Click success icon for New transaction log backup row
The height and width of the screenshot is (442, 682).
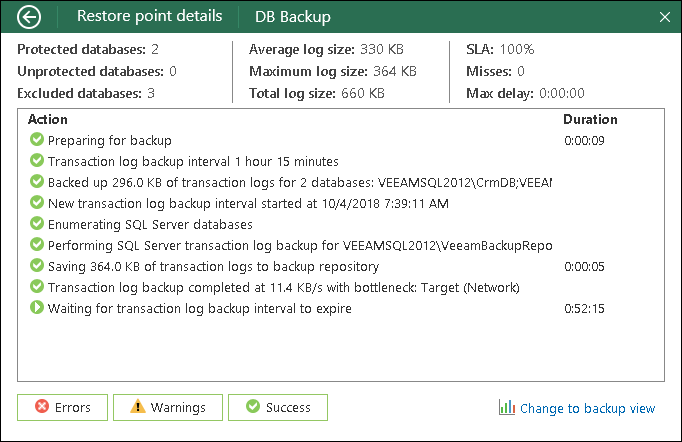[37, 202]
